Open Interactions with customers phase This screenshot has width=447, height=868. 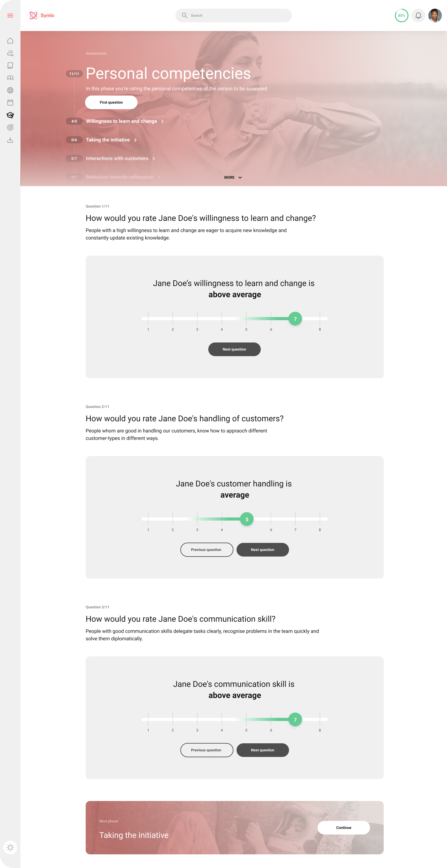pyautogui.click(x=117, y=158)
